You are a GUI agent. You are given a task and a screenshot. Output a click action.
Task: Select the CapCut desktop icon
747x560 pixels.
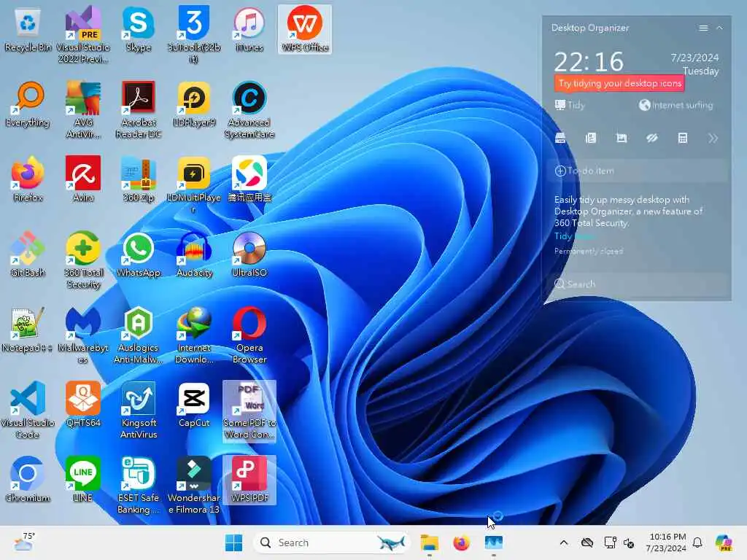point(194,405)
